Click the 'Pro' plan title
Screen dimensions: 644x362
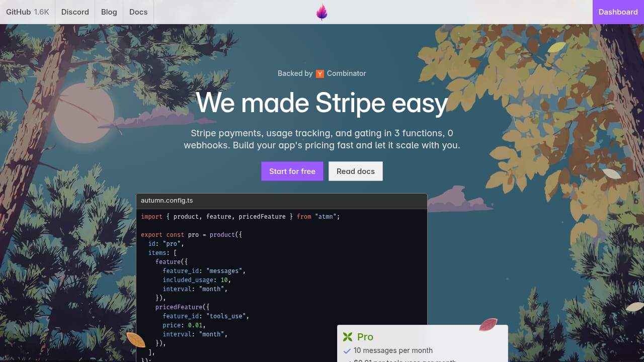click(365, 337)
